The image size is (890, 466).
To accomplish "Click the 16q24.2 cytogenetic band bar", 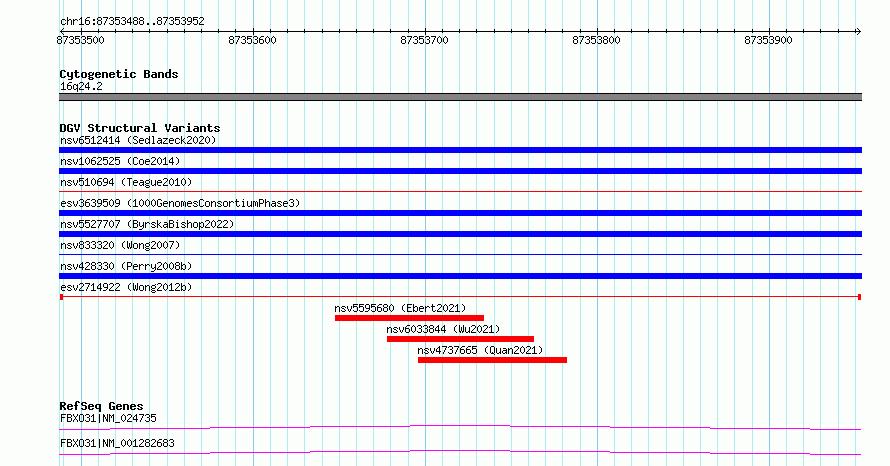I will coord(460,97).
